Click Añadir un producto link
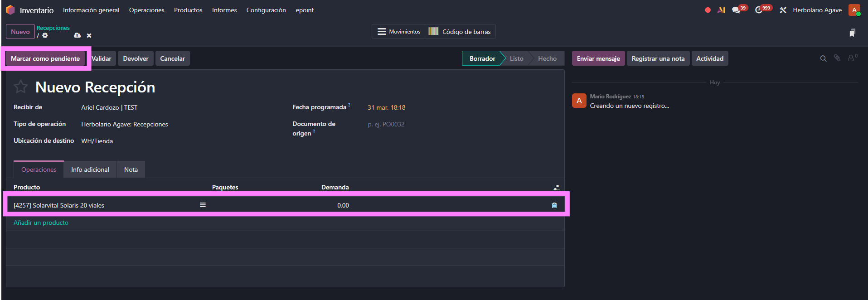This screenshot has height=300, width=868. (x=41, y=223)
